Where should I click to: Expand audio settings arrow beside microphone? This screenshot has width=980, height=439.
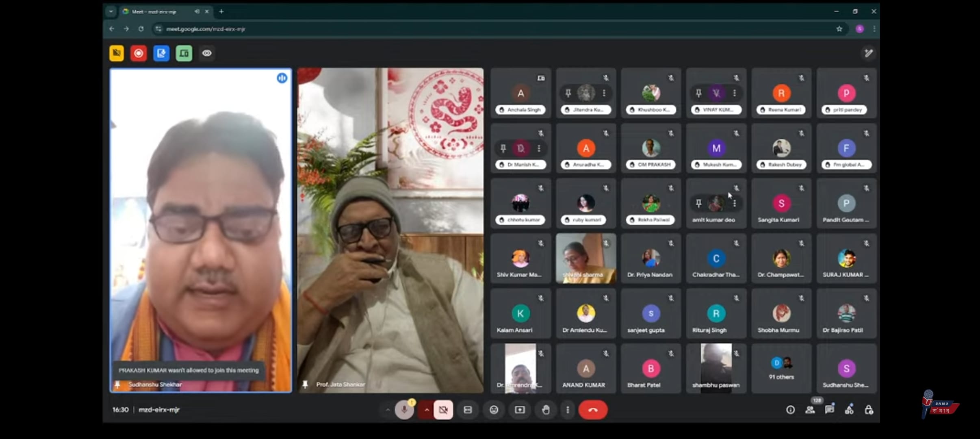click(x=387, y=410)
